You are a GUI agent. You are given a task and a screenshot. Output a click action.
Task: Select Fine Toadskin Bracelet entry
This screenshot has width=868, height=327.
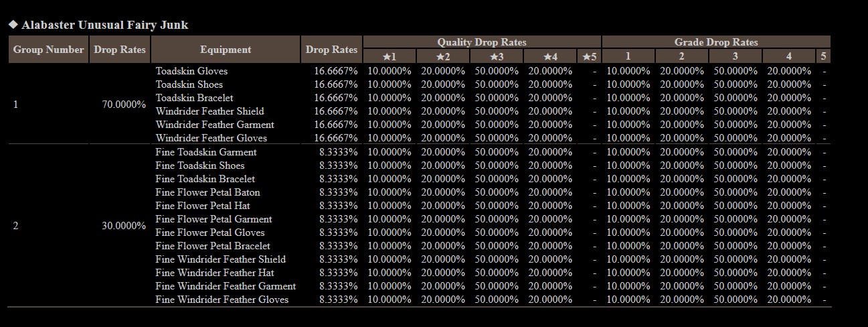click(x=205, y=179)
